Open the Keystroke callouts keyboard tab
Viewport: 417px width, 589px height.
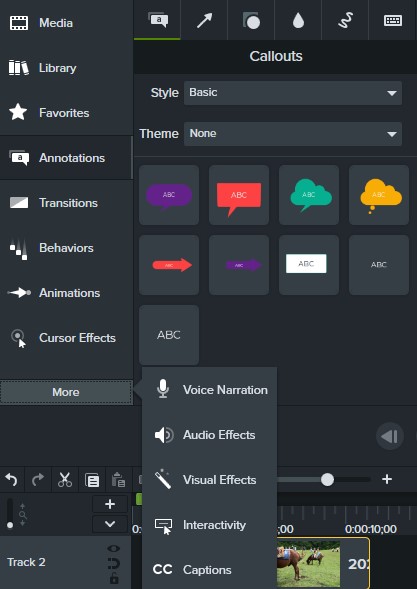[393, 20]
